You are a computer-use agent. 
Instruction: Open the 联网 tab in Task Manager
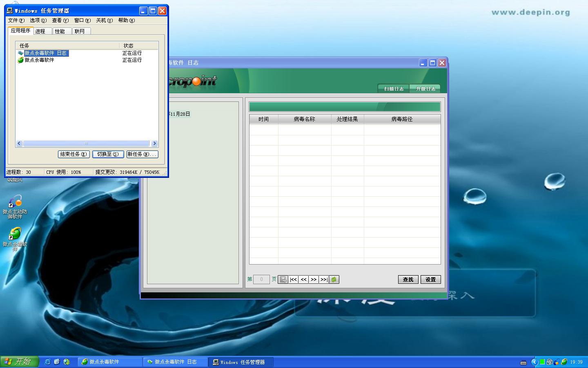click(x=81, y=31)
